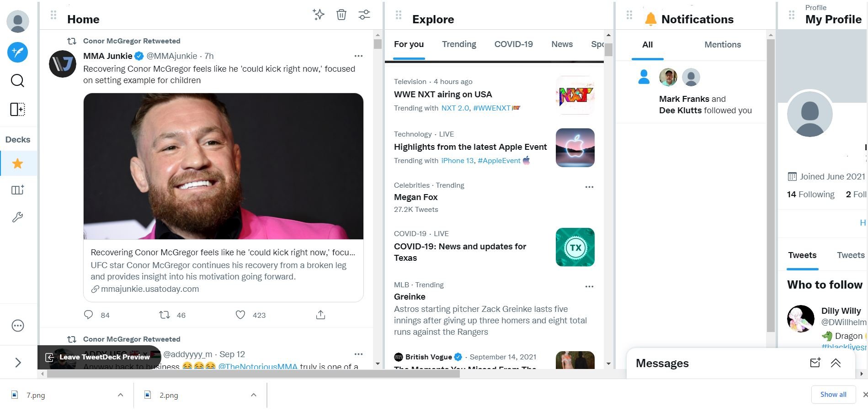Open my profile avatar picture
The width and height of the screenshot is (868, 411).
809,114
